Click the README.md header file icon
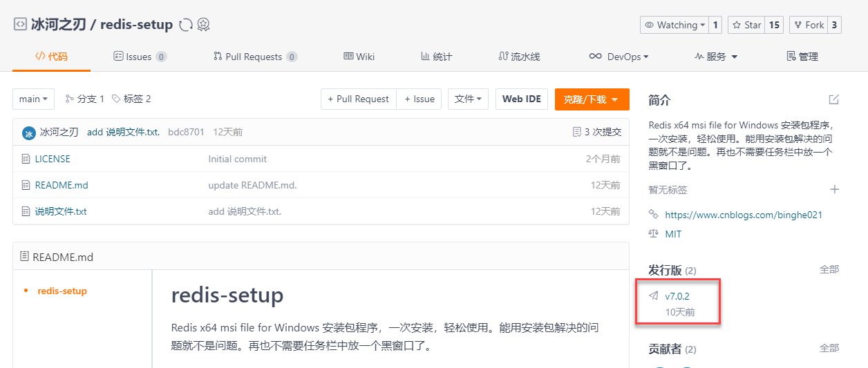Viewport: 868px width, 368px height. [26, 257]
